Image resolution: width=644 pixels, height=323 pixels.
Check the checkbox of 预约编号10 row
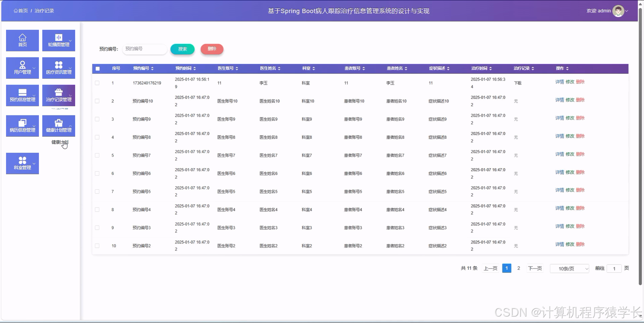coord(97,101)
